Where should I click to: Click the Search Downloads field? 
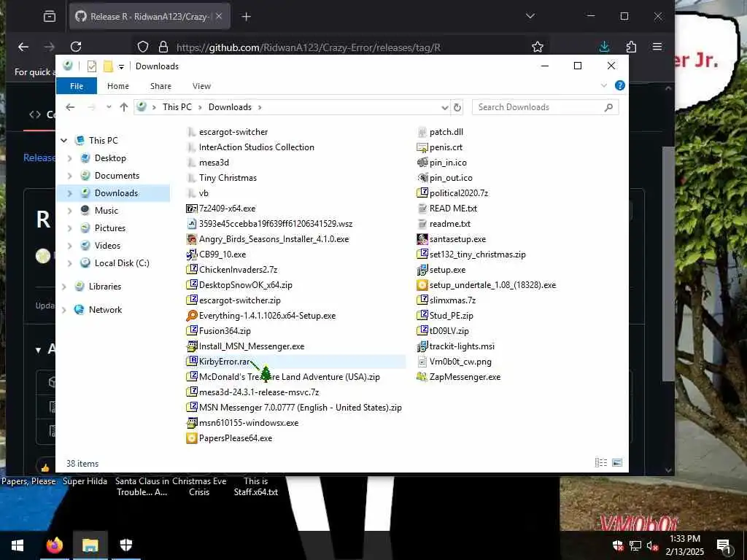(545, 107)
